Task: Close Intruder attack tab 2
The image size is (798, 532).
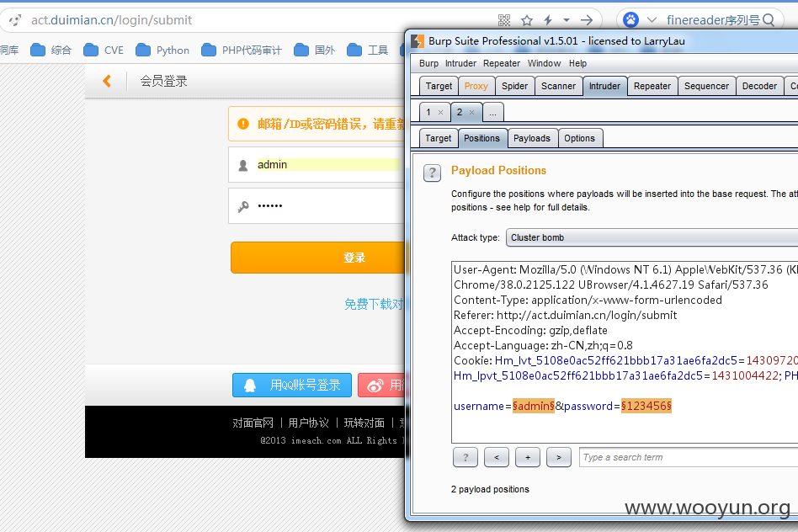Action: click(x=471, y=113)
